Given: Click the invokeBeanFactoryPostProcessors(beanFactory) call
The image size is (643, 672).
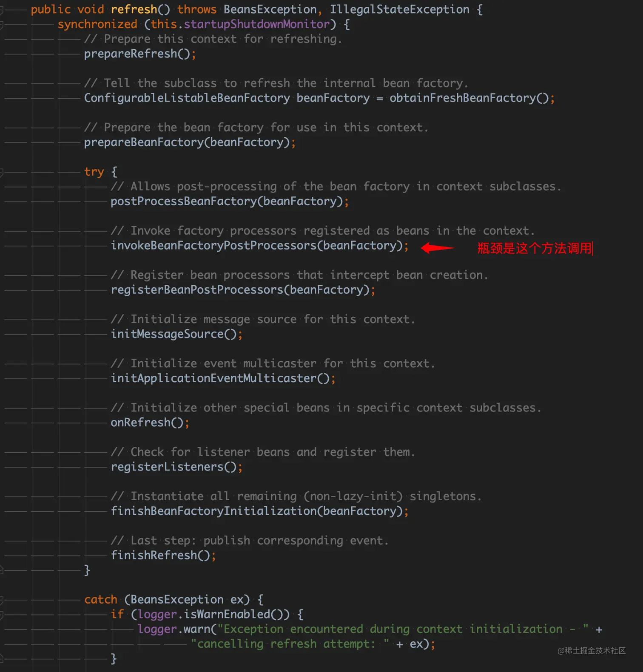Looking at the screenshot, I should (x=259, y=246).
